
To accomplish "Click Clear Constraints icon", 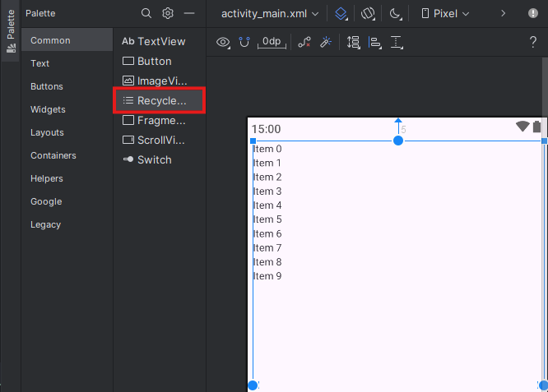I will click(304, 42).
